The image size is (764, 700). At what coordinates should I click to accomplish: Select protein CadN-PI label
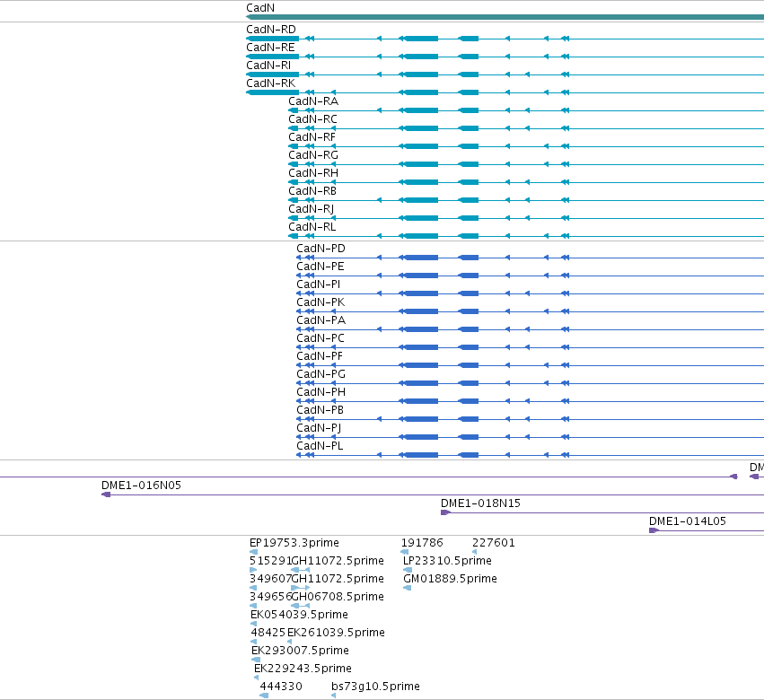tap(319, 284)
